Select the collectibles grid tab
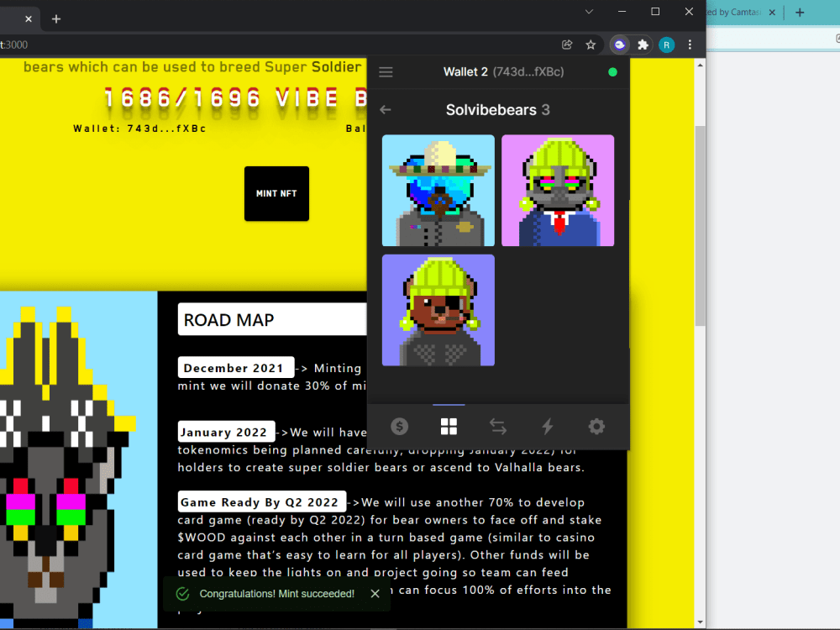840x630 pixels. 449,427
